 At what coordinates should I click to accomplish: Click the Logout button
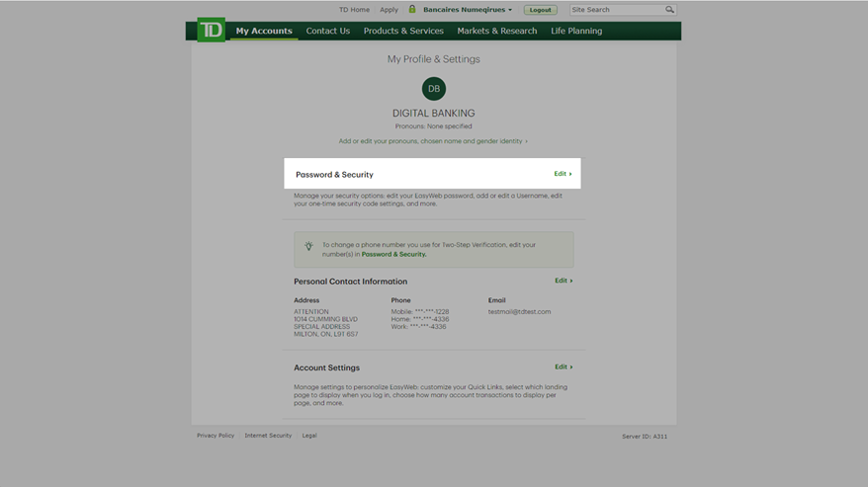click(x=541, y=10)
